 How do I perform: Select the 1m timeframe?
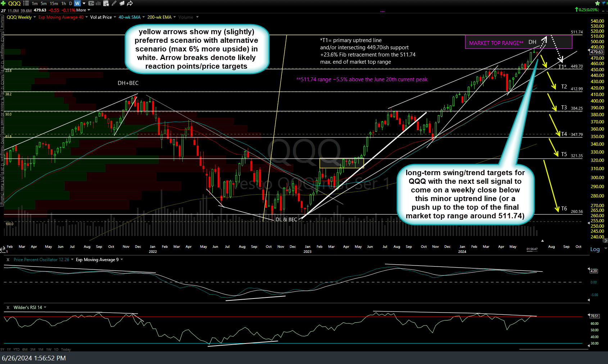point(35,3)
